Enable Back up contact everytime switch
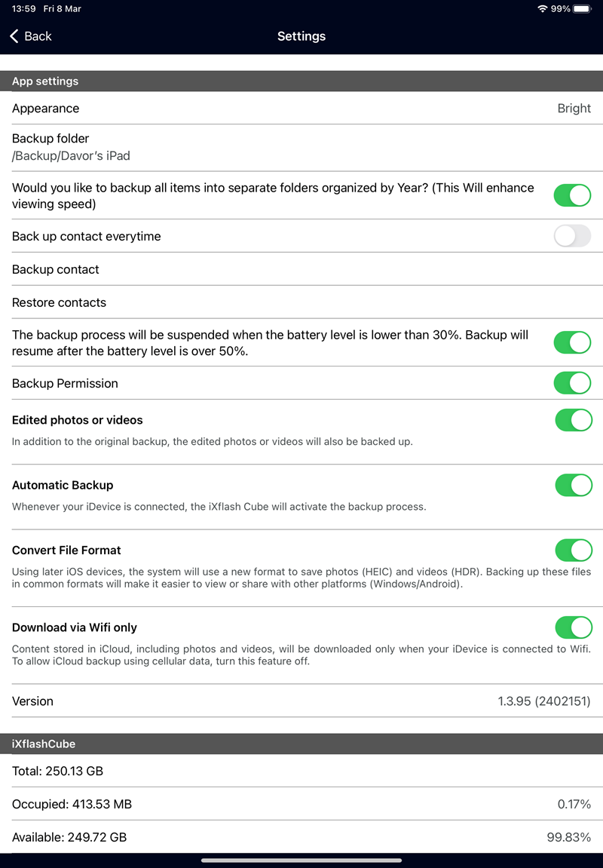The width and height of the screenshot is (603, 868). pyautogui.click(x=572, y=236)
